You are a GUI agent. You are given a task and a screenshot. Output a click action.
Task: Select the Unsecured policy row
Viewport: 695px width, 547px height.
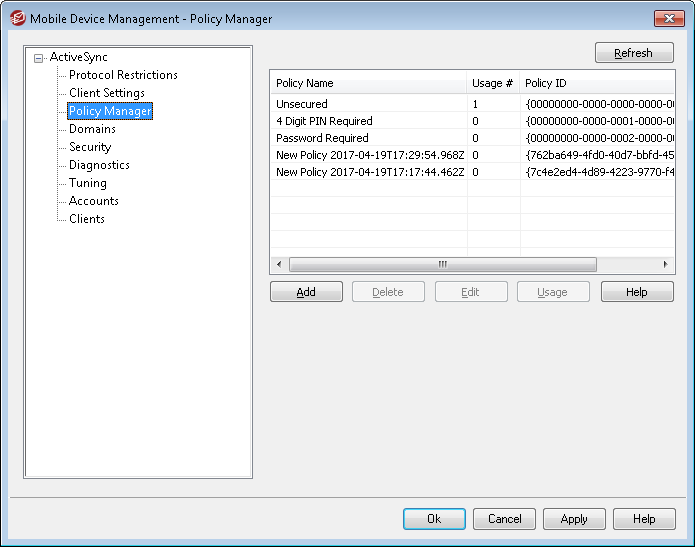pyautogui.click(x=302, y=104)
